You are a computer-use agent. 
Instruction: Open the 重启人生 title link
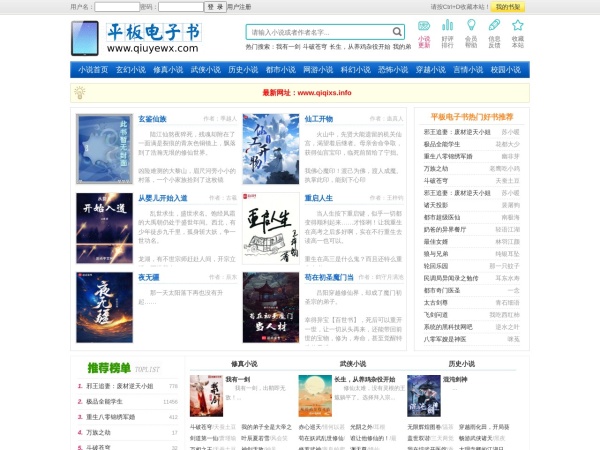pyautogui.click(x=319, y=198)
